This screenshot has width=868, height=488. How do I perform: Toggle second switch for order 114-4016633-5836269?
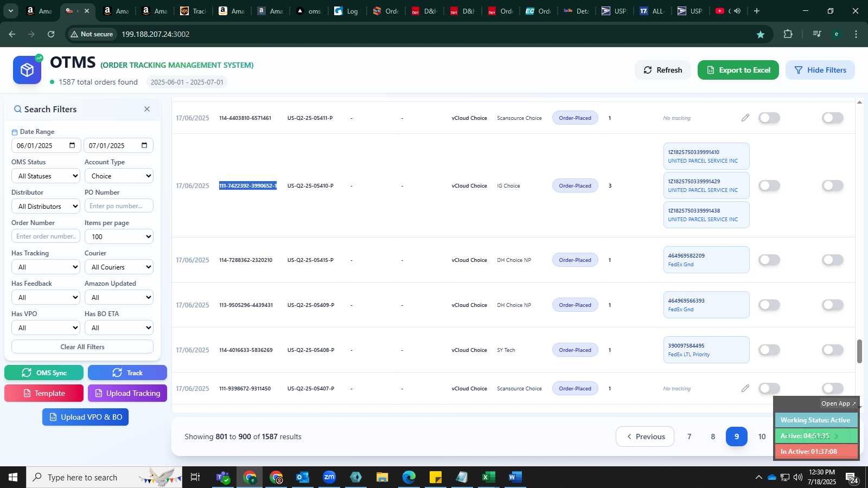pyautogui.click(x=833, y=350)
